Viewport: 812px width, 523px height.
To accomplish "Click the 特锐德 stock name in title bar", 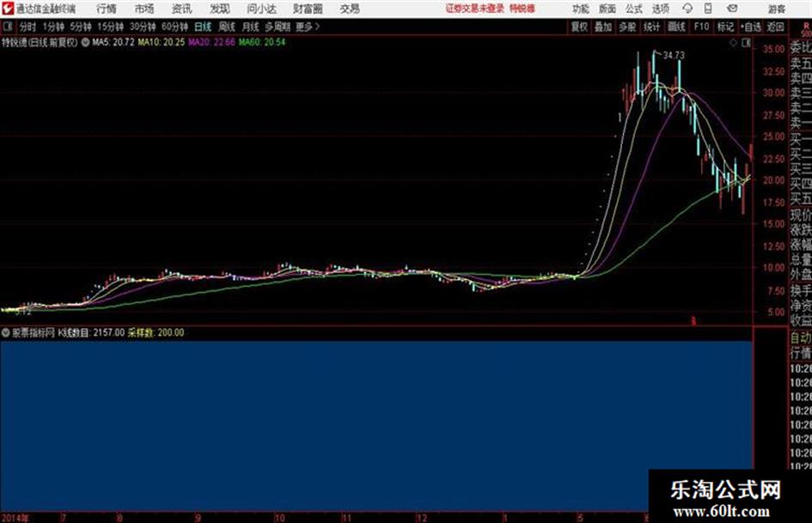I will 522,9.
